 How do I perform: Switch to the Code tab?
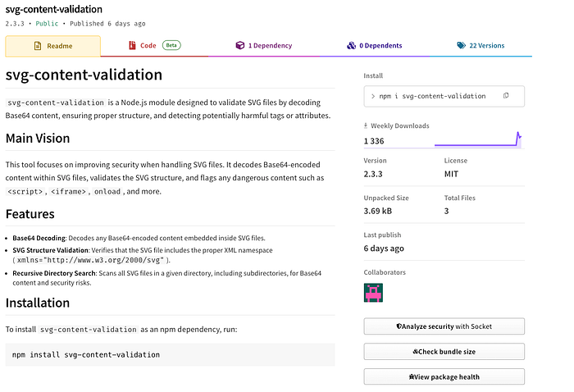click(x=154, y=46)
